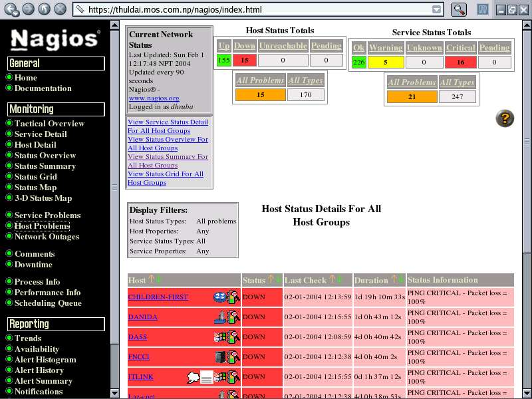Open the status detail icon for DASS
This screenshot has height=399, width=532.
(x=233, y=337)
